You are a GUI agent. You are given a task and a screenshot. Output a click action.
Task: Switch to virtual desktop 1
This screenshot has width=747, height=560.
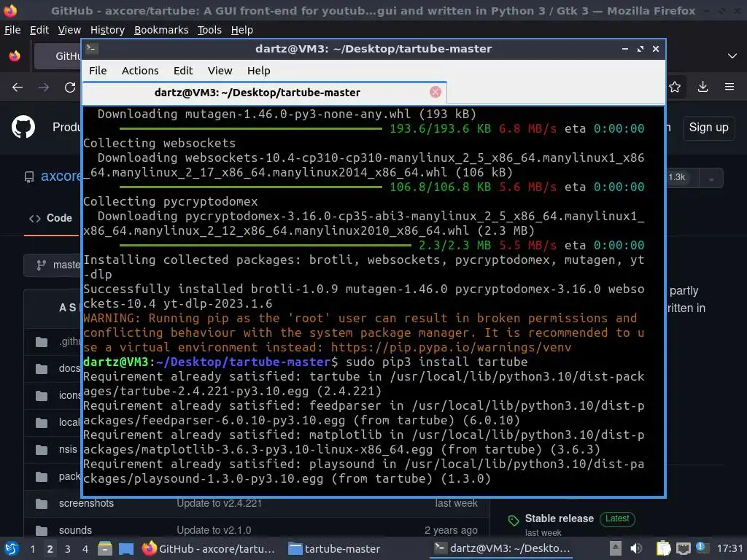pyautogui.click(x=32, y=549)
